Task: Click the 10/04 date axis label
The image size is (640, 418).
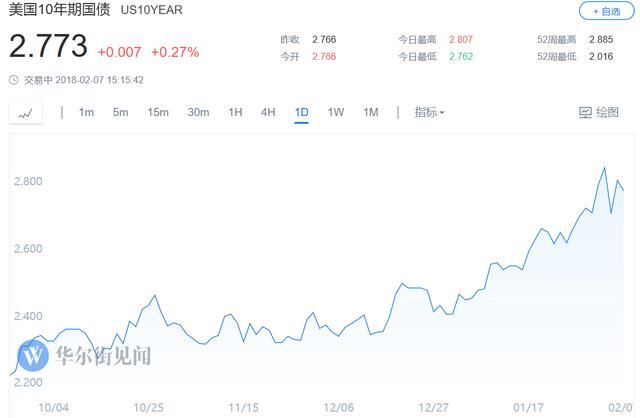Action: point(53,407)
